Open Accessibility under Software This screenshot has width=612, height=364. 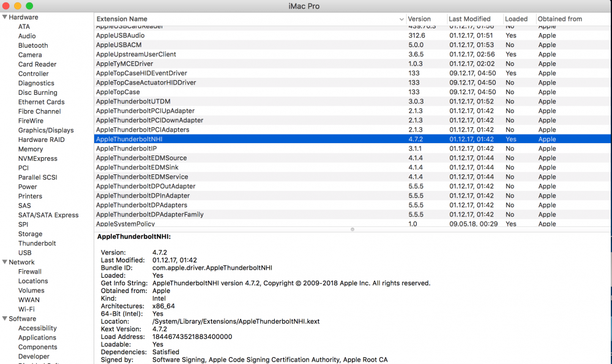coord(37,328)
